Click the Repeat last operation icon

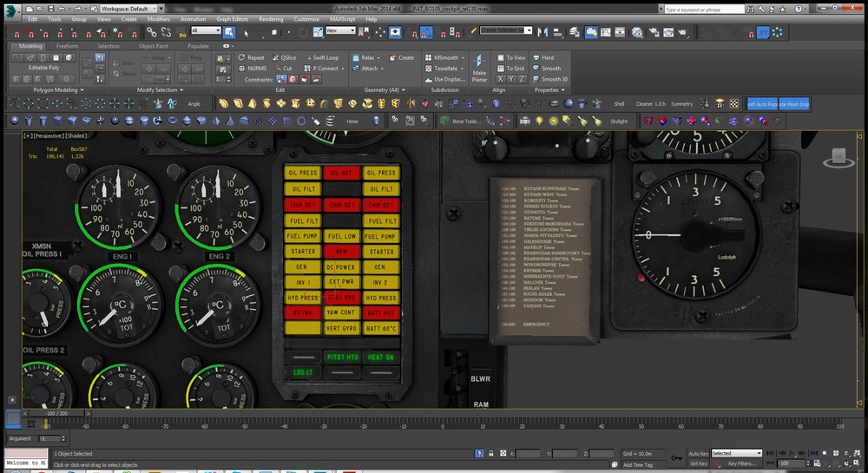tap(250, 57)
